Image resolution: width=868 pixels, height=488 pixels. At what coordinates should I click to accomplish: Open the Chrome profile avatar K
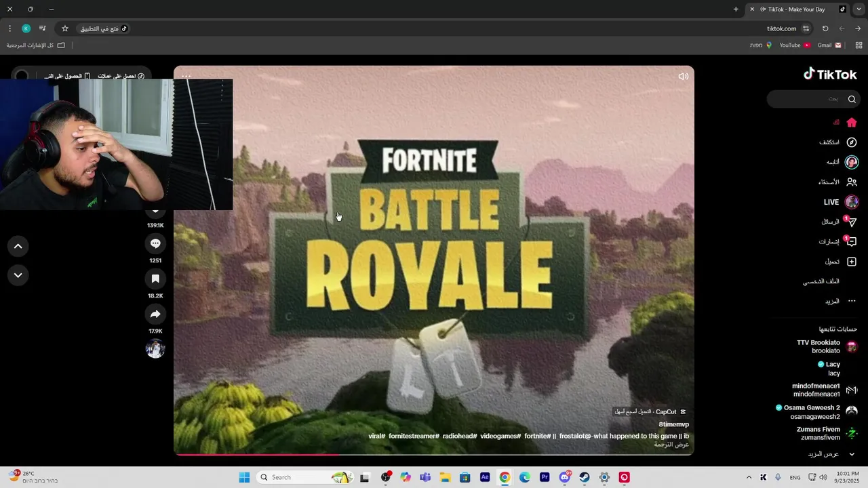26,28
